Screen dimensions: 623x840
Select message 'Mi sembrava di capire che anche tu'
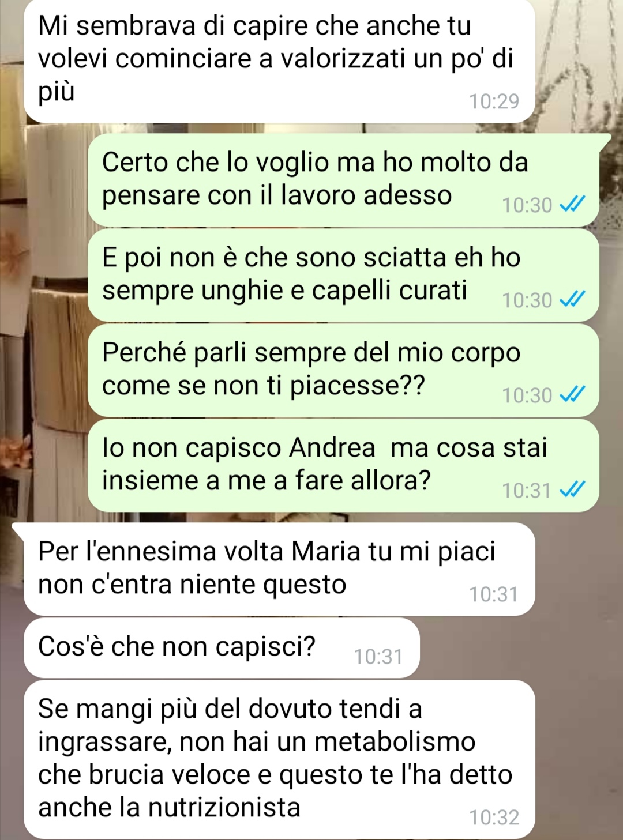pyautogui.click(x=279, y=60)
